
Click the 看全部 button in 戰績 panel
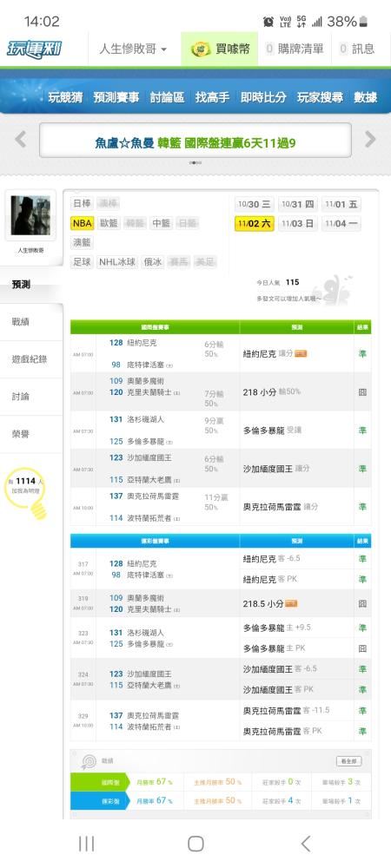349,761
